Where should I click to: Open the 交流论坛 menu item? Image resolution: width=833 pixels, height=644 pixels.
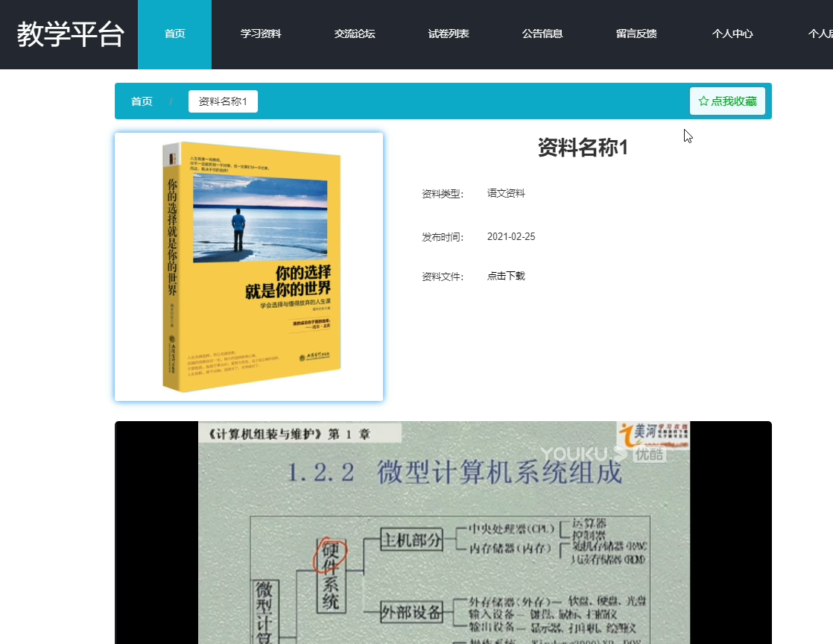click(355, 34)
